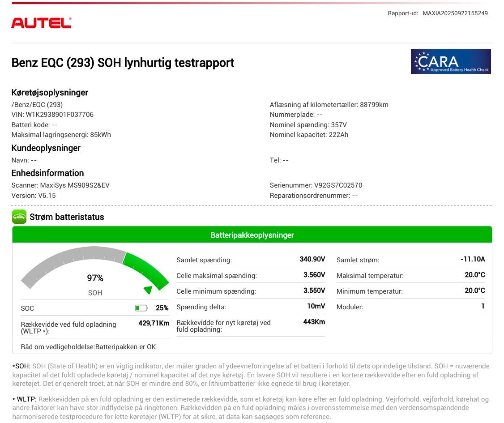Select the Spænding delta 10mV row

click(x=251, y=307)
